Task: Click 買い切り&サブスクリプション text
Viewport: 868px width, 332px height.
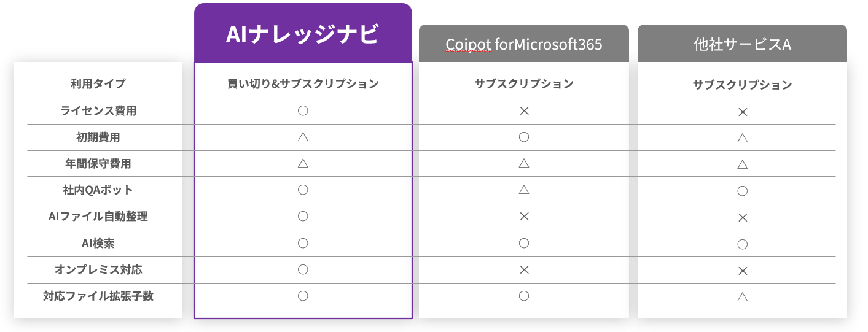Action: pos(303,84)
